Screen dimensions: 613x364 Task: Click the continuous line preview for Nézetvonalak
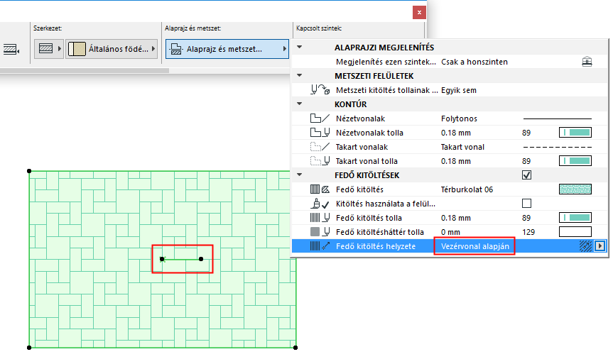[x=557, y=118]
